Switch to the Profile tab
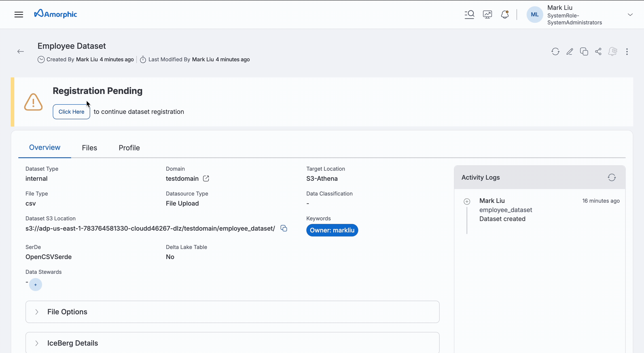This screenshot has height=353, width=644. 129,148
